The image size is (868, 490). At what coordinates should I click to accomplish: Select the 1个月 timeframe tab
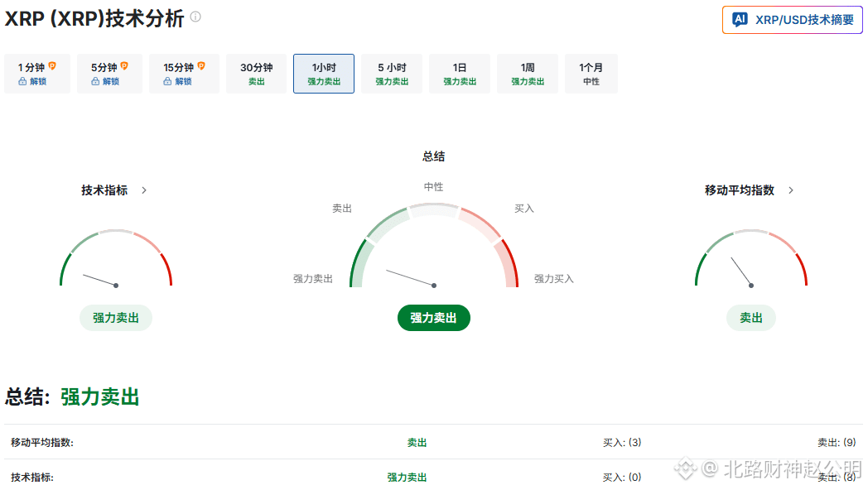pyautogui.click(x=591, y=74)
